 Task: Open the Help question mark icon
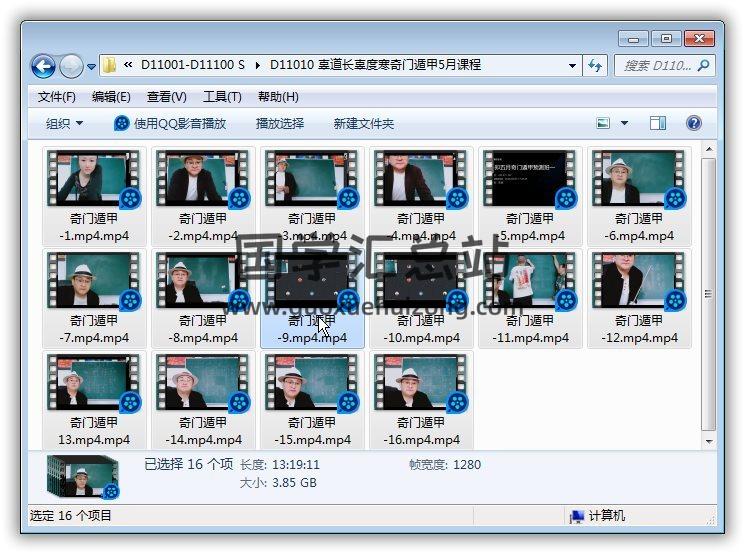[693, 123]
